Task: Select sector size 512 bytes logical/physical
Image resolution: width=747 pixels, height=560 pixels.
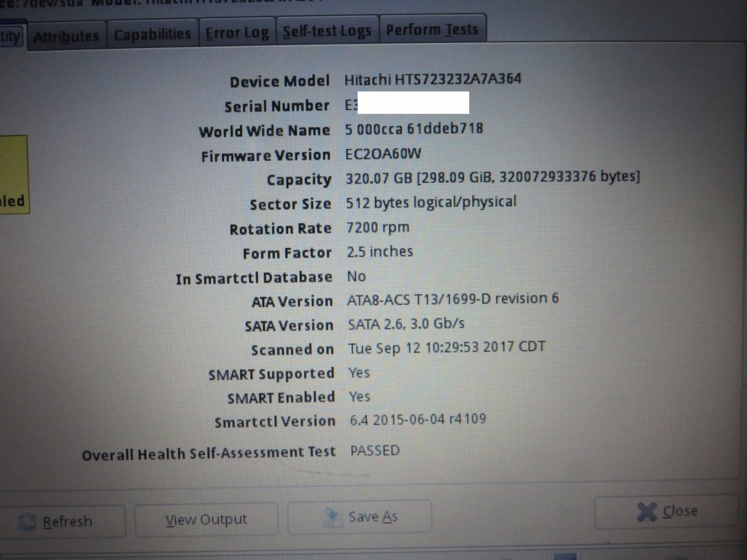Action: tap(430, 203)
